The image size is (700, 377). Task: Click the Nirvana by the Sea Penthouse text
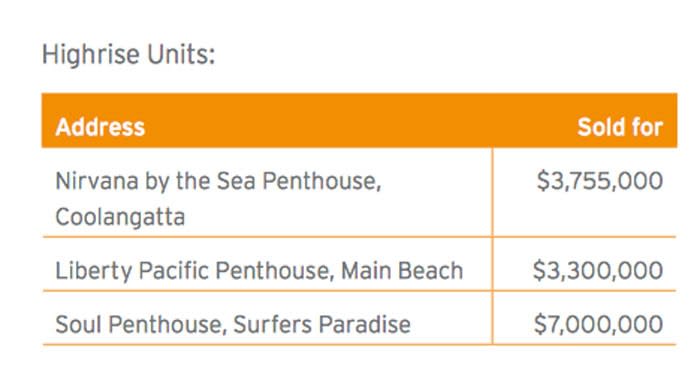[x=218, y=181]
